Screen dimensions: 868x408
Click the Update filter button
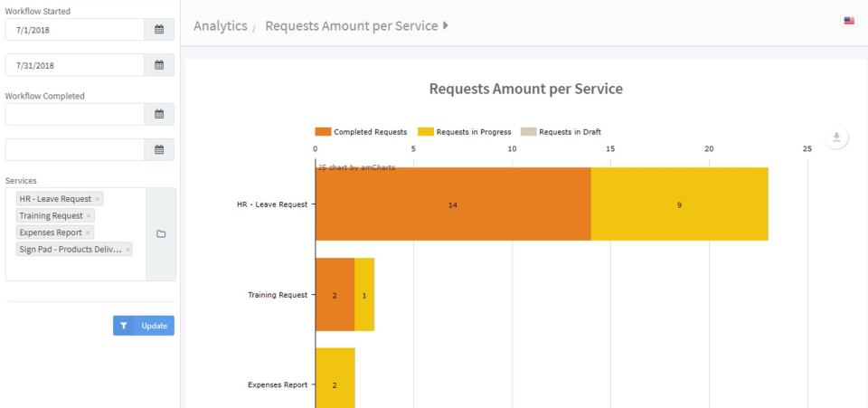(144, 326)
